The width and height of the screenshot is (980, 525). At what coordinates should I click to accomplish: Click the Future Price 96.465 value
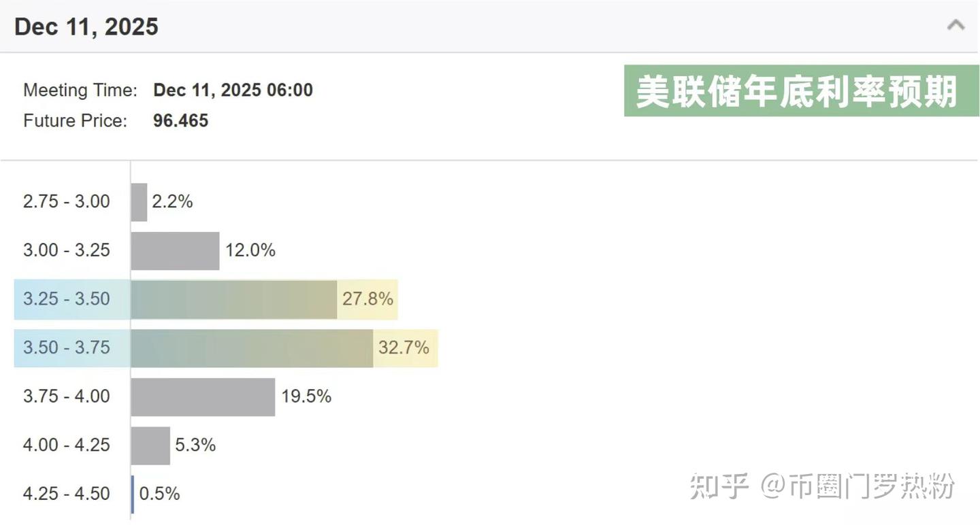point(181,120)
